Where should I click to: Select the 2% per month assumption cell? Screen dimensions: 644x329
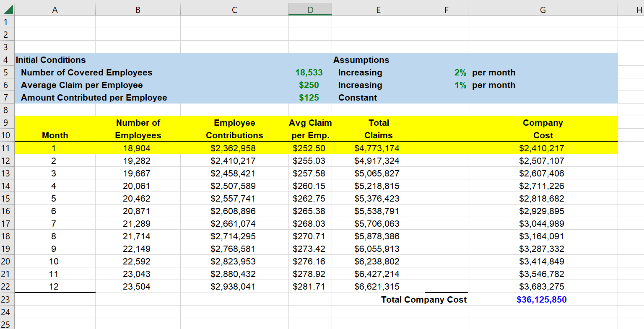[446, 72]
